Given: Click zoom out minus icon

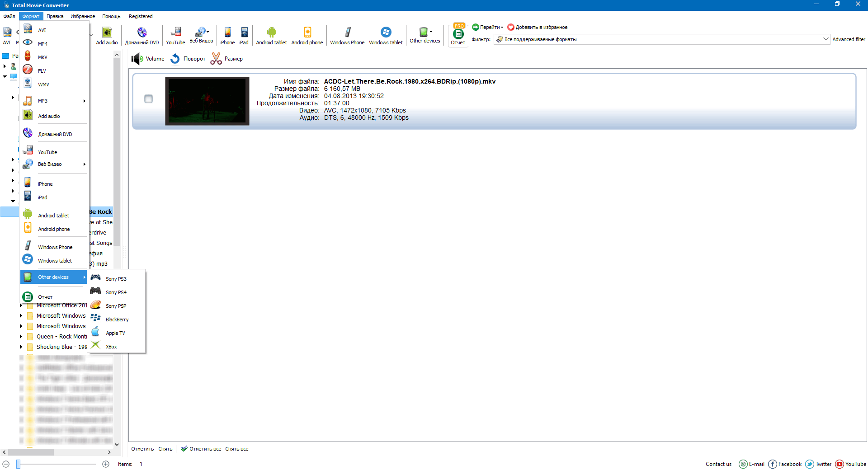Looking at the screenshot, I should click(x=6, y=464).
